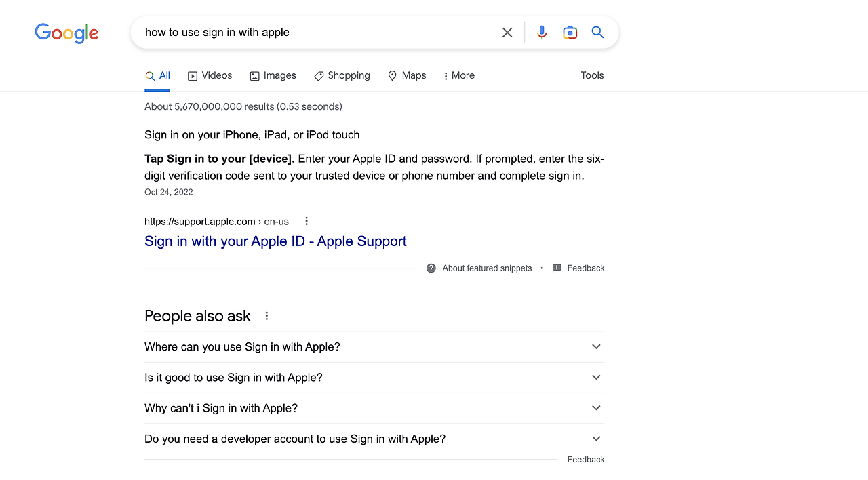Switch to the Images tab

click(273, 75)
